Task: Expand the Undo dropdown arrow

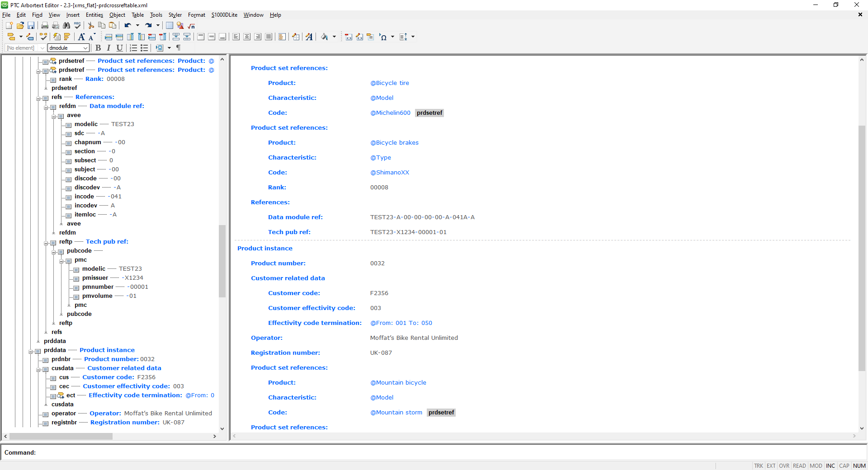Action: point(137,25)
